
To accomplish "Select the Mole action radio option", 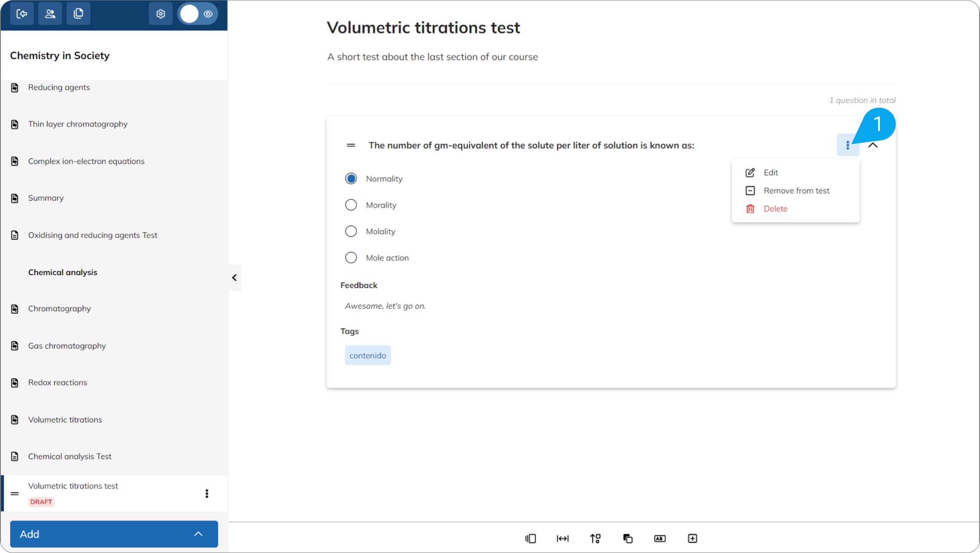I will (x=351, y=258).
